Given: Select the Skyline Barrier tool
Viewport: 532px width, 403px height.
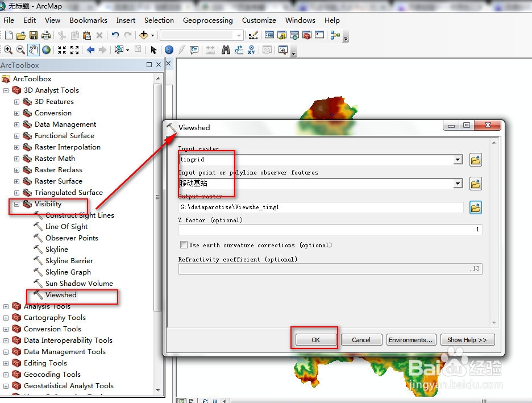Looking at the screenshot, I should [69, 260].
